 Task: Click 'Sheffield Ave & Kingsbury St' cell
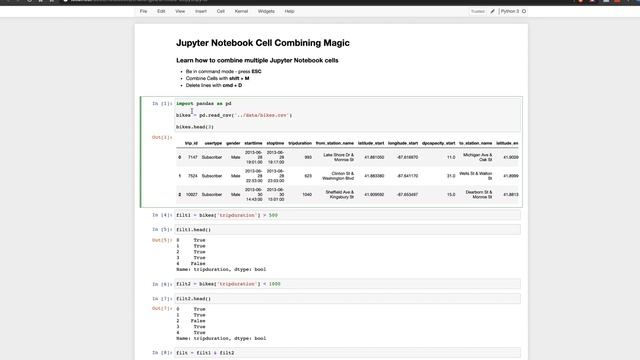tap(340, 195)
